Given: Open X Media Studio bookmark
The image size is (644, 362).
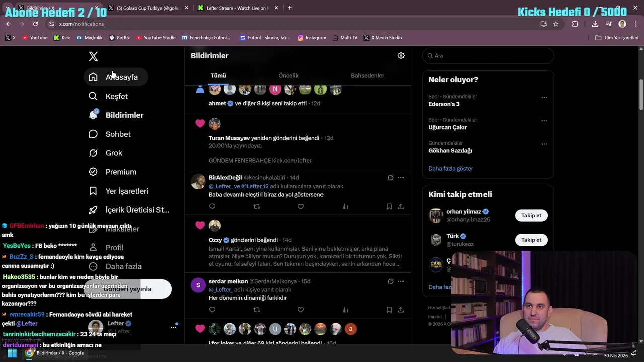Looking at the screenshot, I should 383,38.
